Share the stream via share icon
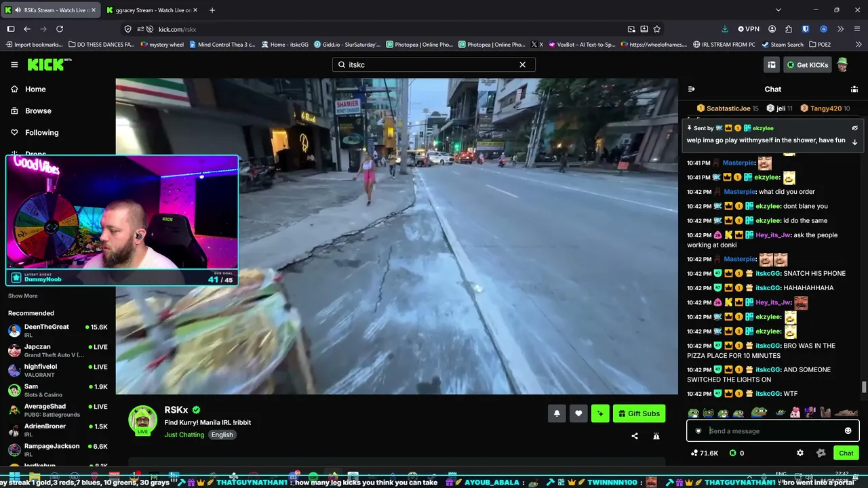 pyautogui.click(x=635, y=436)
